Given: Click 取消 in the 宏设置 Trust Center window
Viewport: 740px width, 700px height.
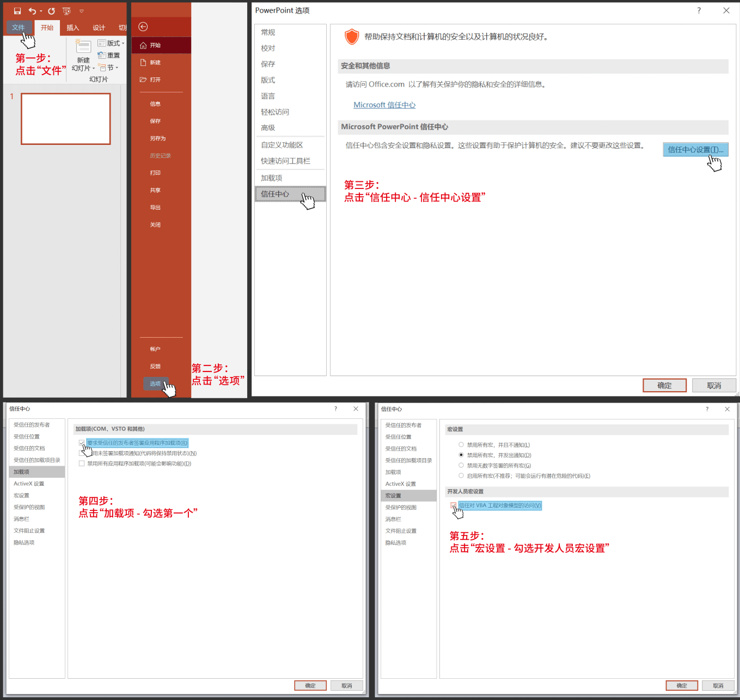Looking at the screenshot, I should 718,686.
